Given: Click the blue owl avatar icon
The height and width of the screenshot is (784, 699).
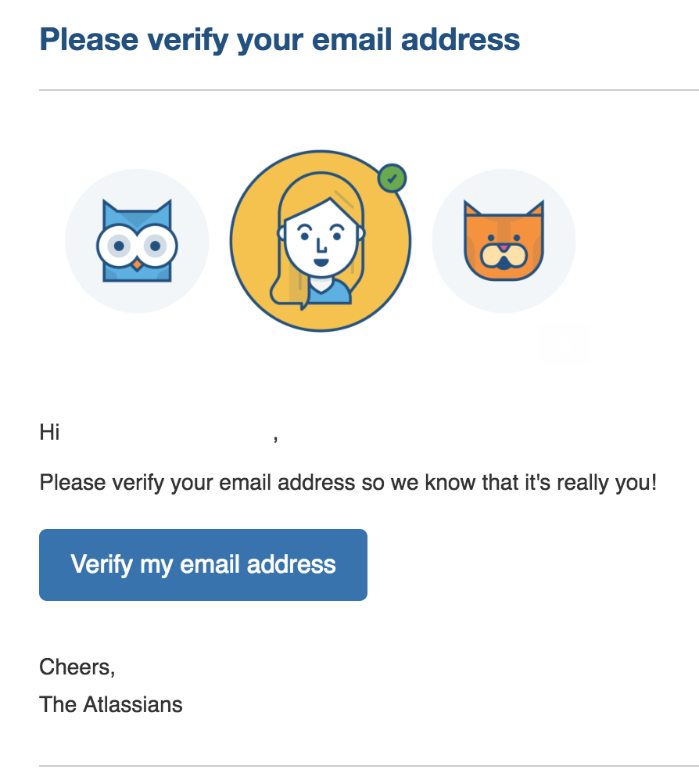Looking at the screenshot, I should (137, 241).
